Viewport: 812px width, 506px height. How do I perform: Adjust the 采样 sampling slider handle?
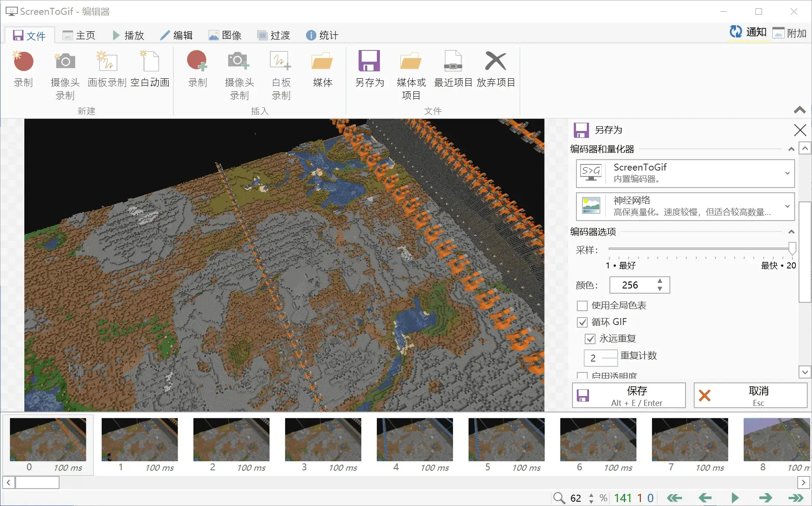[792, 248]
